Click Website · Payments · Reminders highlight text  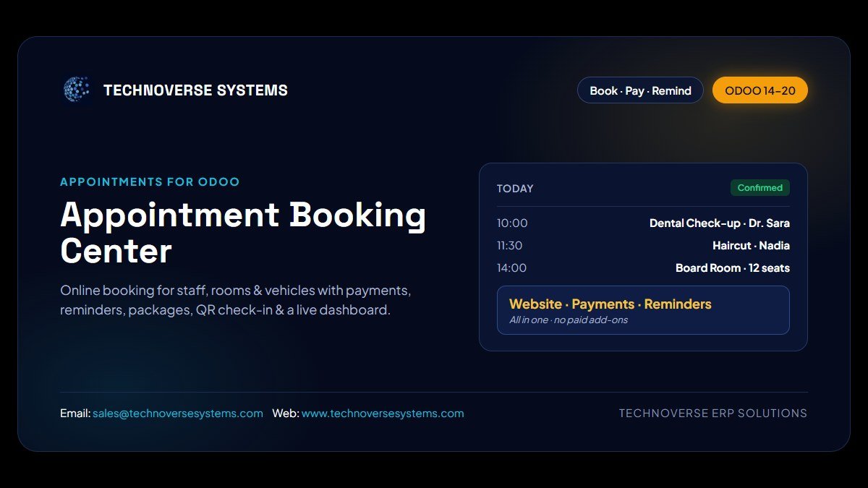[610, 304]
